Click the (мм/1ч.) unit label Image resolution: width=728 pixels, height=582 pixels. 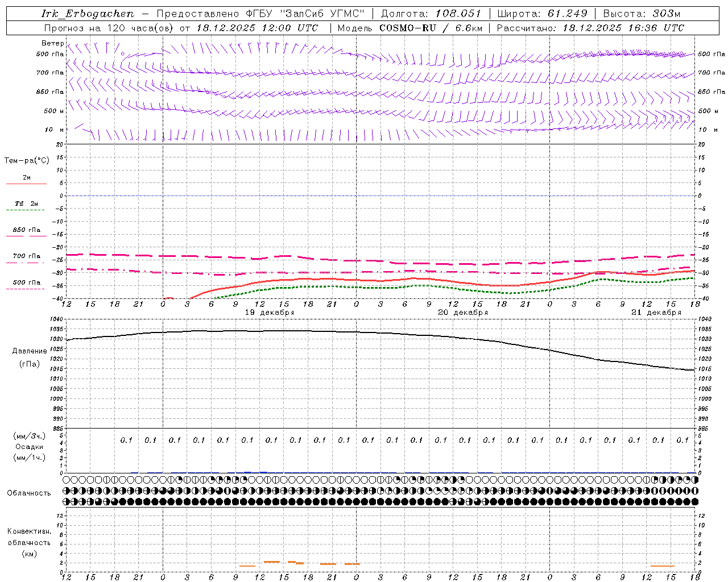pyautogui.click(x=30, y=458)
